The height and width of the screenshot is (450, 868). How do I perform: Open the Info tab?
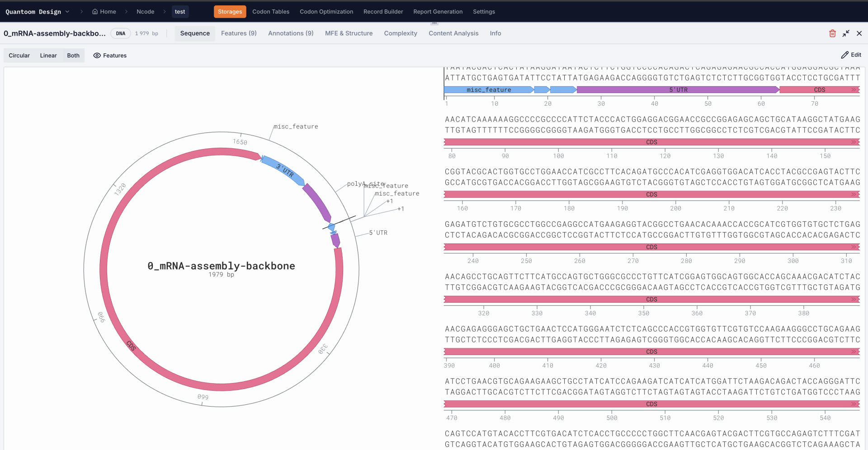point(495,33)
